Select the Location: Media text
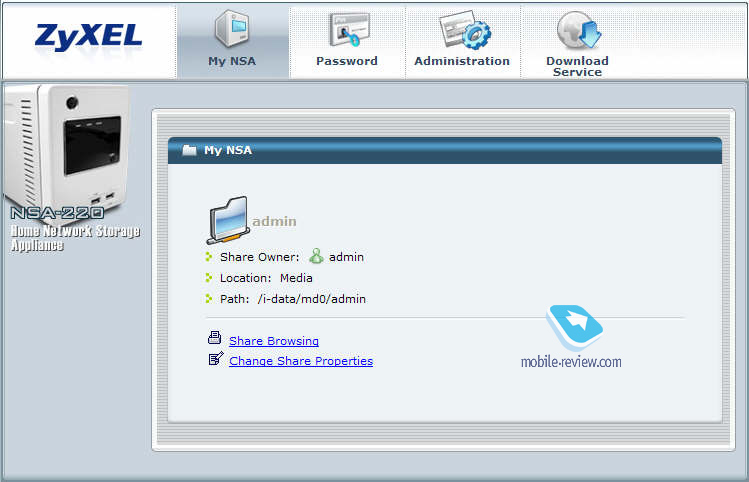This screenshot has height=482, width=749. (266, 278)
